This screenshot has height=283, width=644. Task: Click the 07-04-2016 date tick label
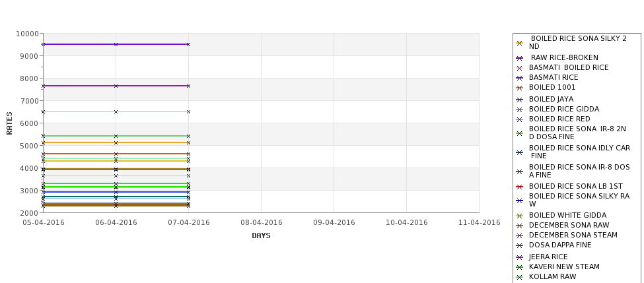click(x=188, y=223)
